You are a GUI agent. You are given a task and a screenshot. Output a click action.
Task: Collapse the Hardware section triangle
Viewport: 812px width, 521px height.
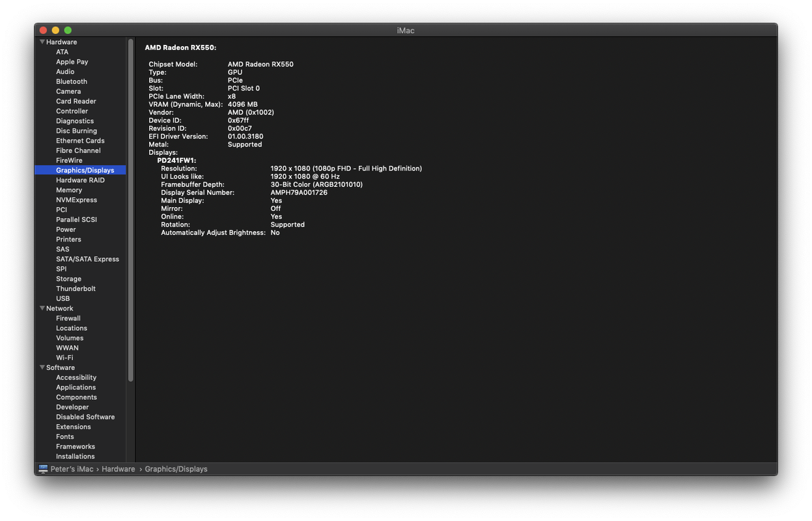[x=42, y=42]
